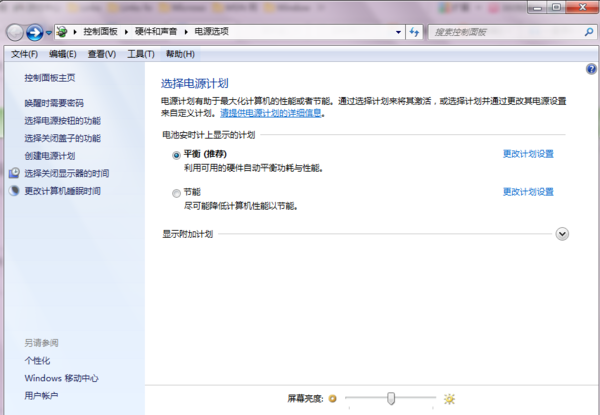Image resolution: width=600 pixels, height=415 pixels.
Task: Open 选择电源按钮的功能 link
Action: [63, 121]
